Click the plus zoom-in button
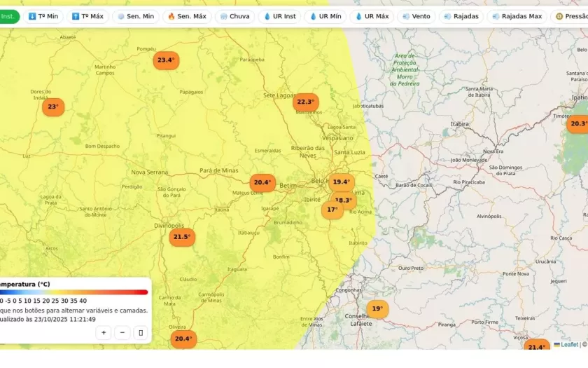Viewport: 588px width, 368px height. tap(104, 333)
